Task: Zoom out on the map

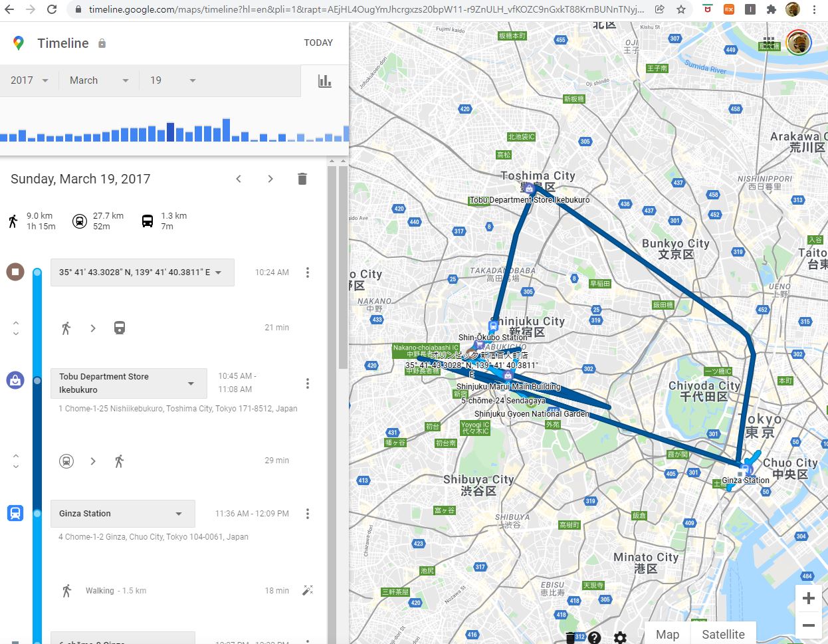Action: (x=808, y=625)
